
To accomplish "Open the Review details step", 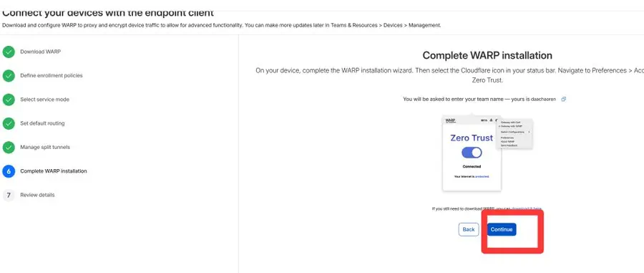I will 37,195.
